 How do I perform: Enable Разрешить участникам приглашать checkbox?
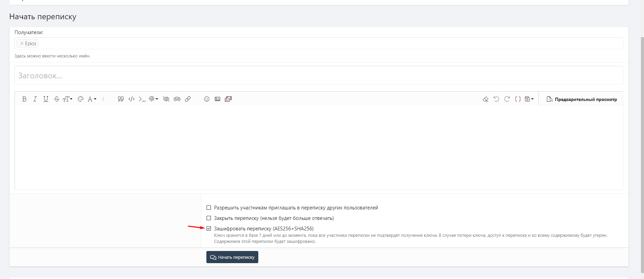[x=209, y=208]
